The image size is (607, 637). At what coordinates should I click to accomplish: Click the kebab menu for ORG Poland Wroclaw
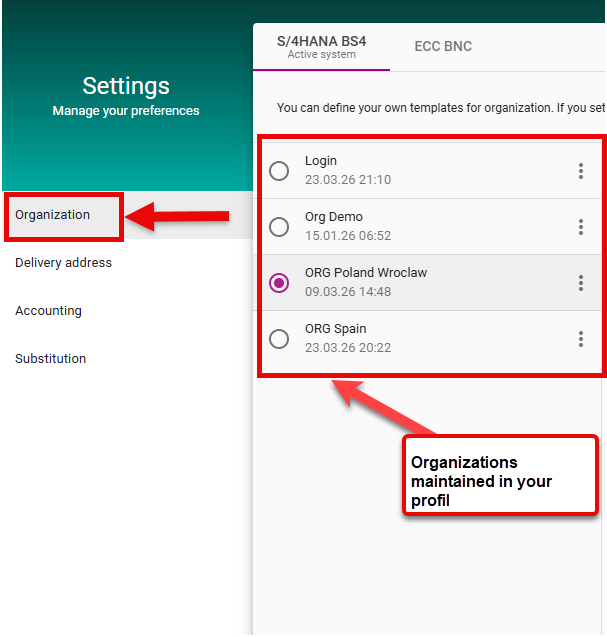580,283
